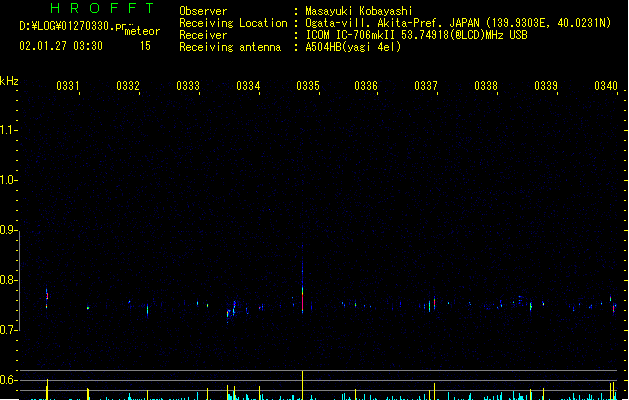Click the Receiving antenna label
Image resolution: width=629 pixels, height=400 pixels.
point(230,47)
